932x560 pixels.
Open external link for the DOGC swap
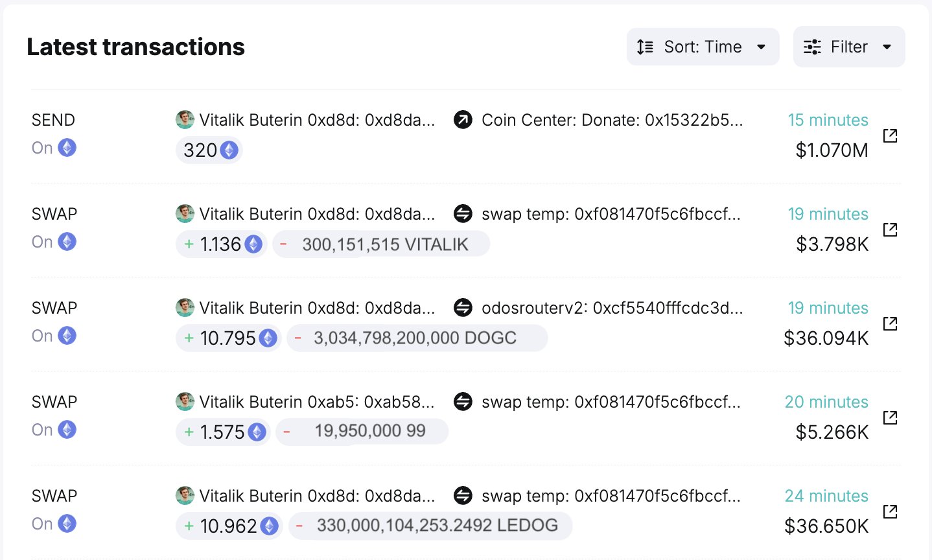tap(890, 323)
